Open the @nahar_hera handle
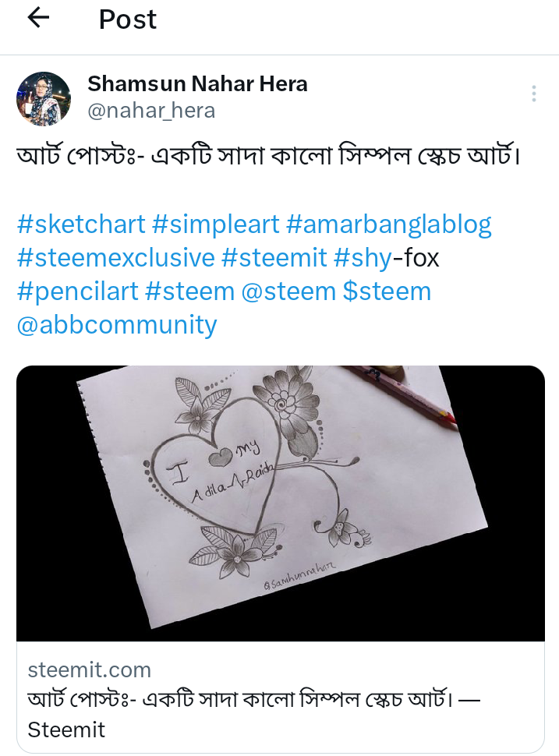This screenshot has width=559, height=756. (151, 111)
